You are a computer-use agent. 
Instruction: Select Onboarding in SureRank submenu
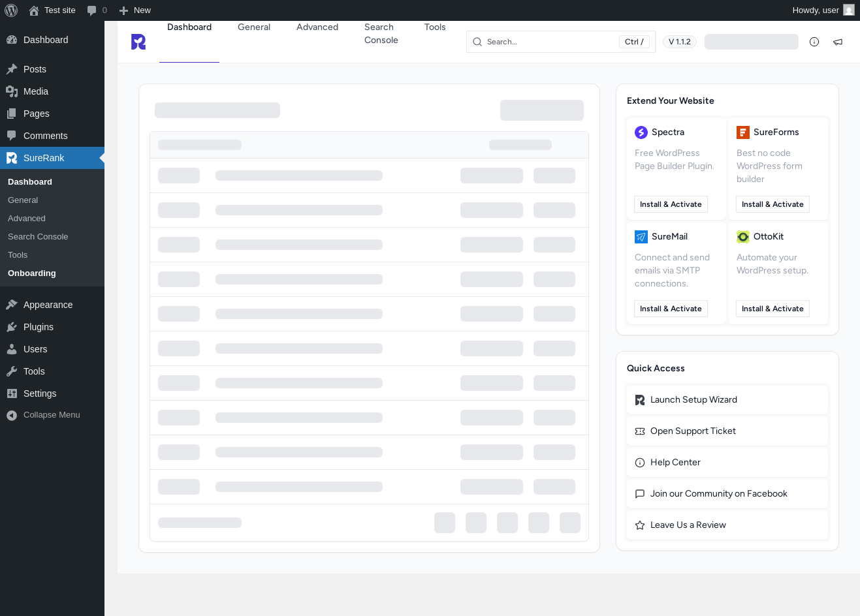32,273
